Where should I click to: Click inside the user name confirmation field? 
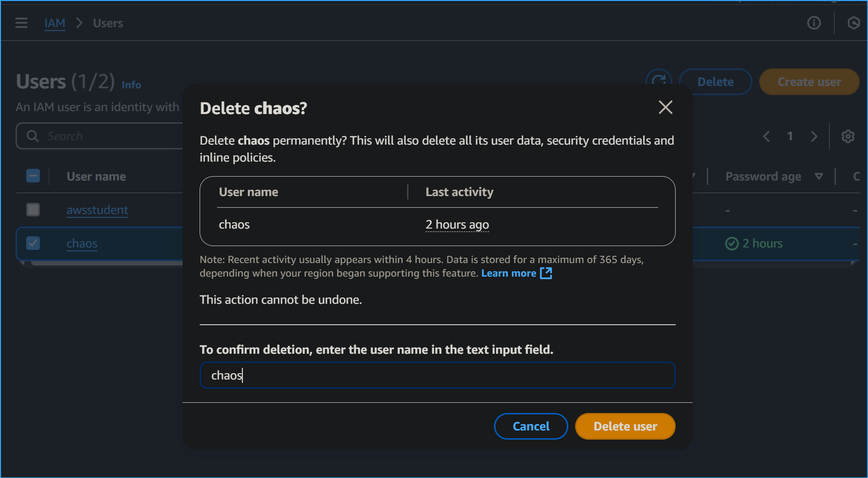click(x=437, y=375)
